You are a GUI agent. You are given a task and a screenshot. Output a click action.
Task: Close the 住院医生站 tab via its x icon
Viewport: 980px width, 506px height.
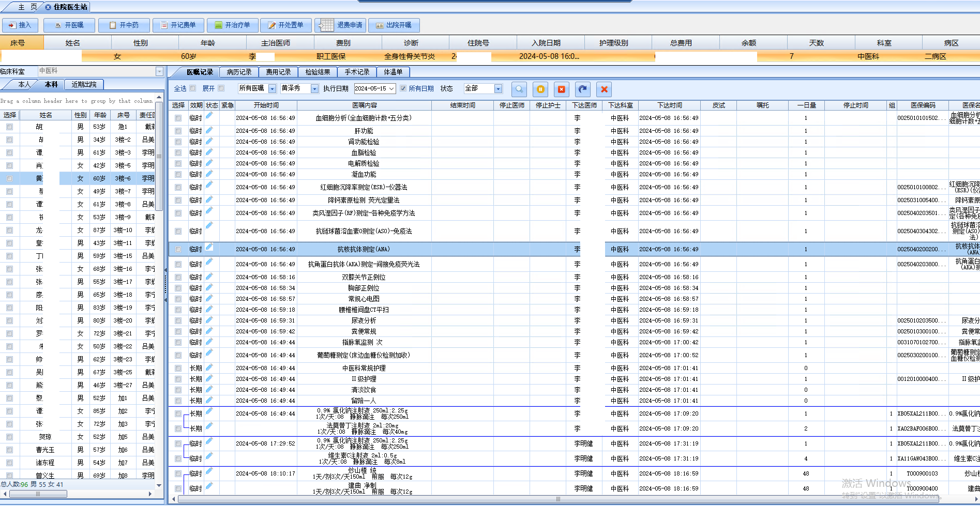[48, 7]
